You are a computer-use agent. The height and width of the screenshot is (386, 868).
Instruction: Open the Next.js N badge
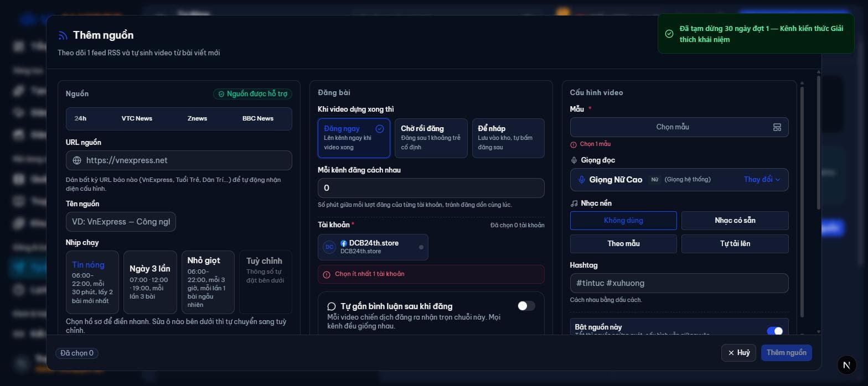[846, 365]
